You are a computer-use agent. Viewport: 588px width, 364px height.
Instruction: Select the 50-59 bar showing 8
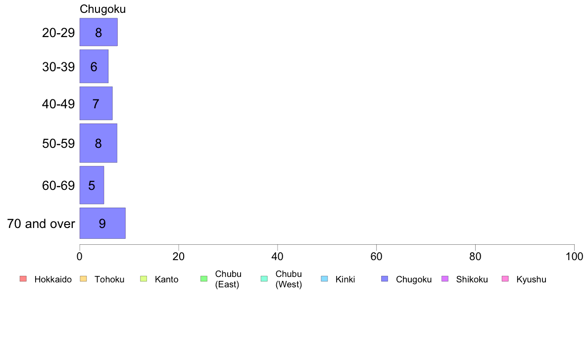98,143
